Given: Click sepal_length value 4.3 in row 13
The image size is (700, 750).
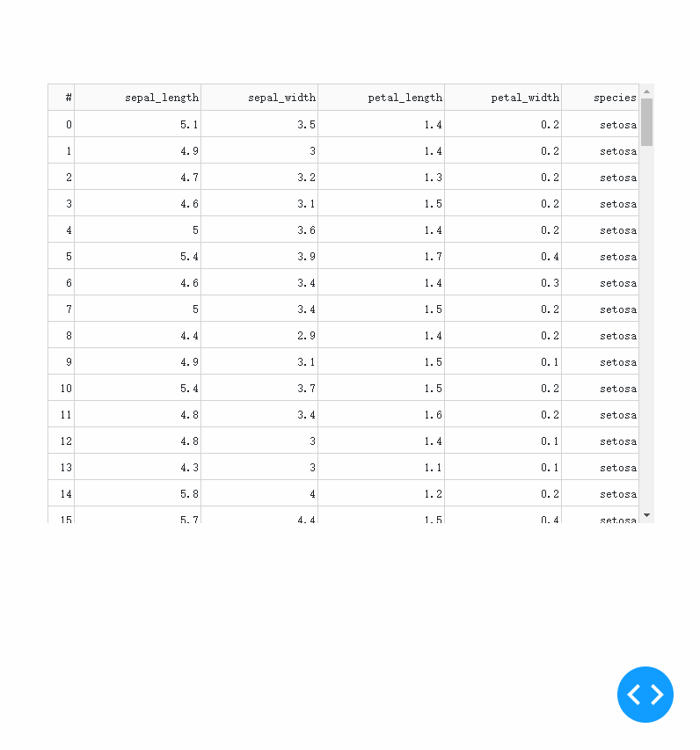Looking at the screenshot, I should (x=138, y=467).
